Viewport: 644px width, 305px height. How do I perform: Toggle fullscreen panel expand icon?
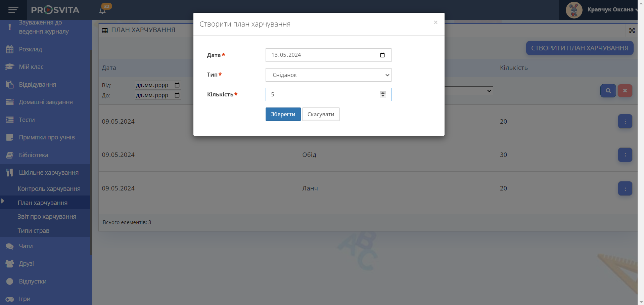click(x=632, y=31)
